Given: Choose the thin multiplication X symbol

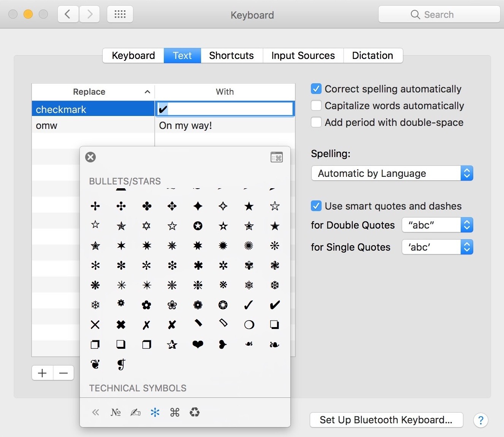Looking at the screenshot, I should point(95,324).
